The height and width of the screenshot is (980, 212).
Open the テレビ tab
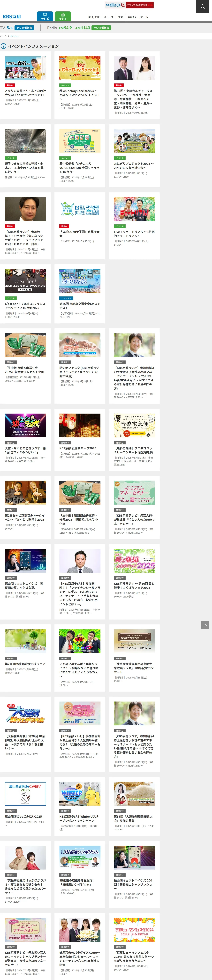pos(45,16)
